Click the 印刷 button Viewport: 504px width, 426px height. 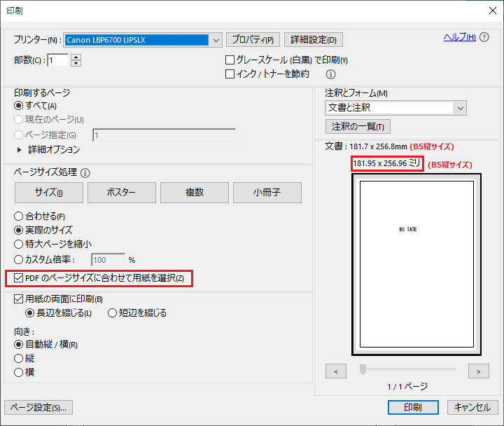coord(412,407)
